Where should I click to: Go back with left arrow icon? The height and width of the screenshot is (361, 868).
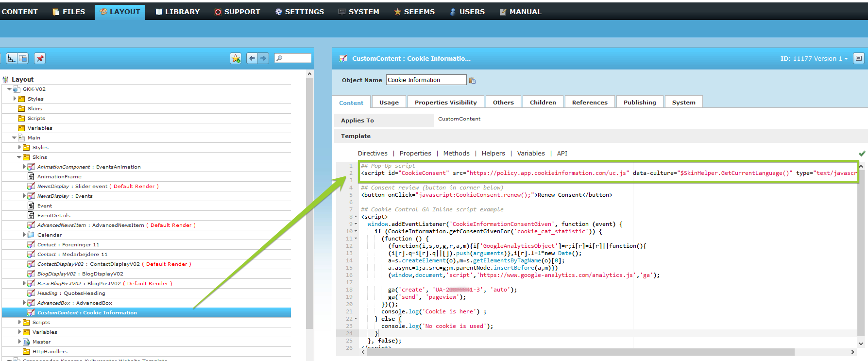pyautogui.click(x=252, y=58)
